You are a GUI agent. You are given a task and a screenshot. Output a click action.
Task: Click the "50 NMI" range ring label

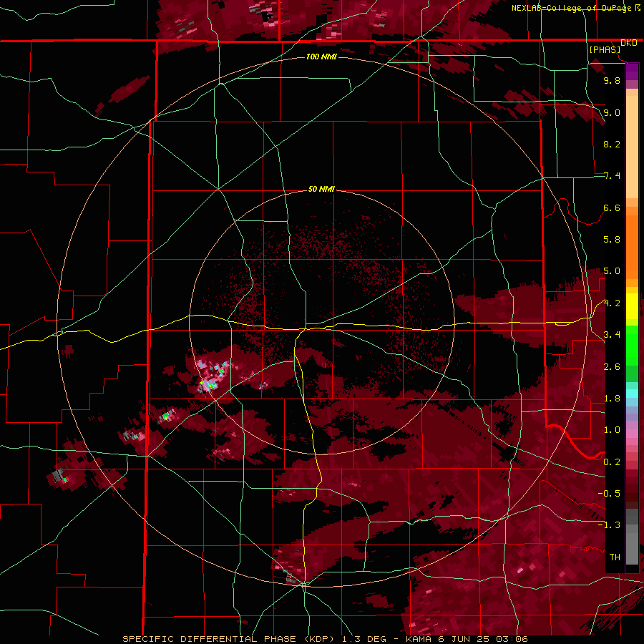pyautogui.click(x=321, y=189)
